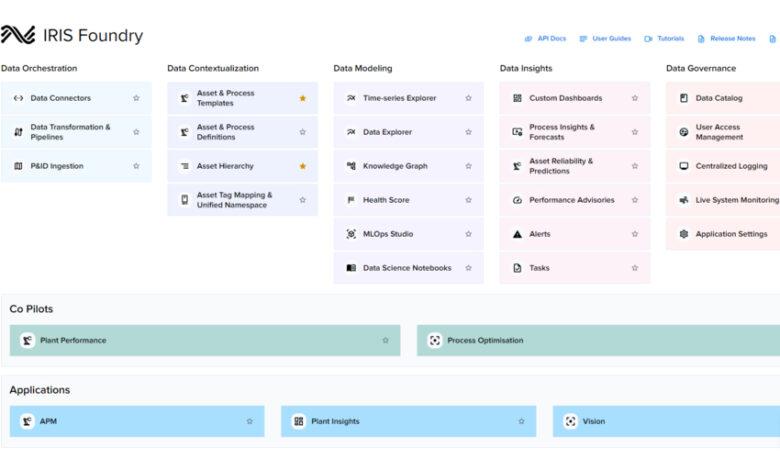This screenshot has width=780, height=470.
Task: Toggle favorite star for Time-series Explorer
Action: pos(468,98)
